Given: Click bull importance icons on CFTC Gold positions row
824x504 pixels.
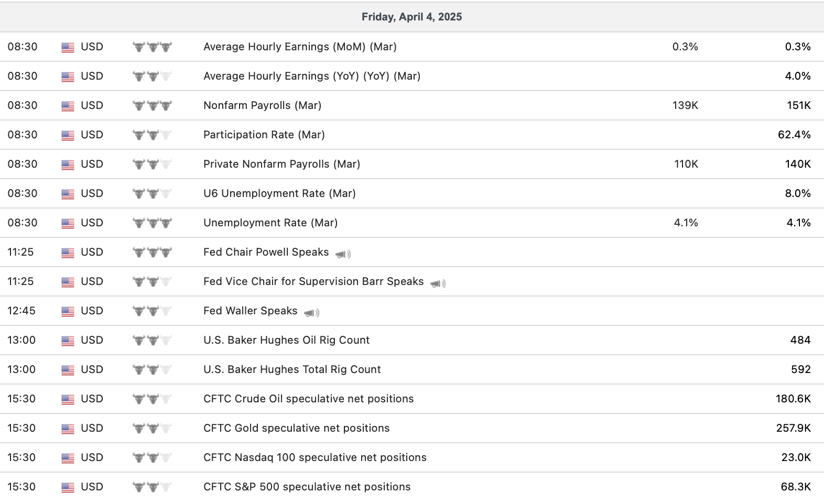Looking at the screenshot, I should pos(152,429).
